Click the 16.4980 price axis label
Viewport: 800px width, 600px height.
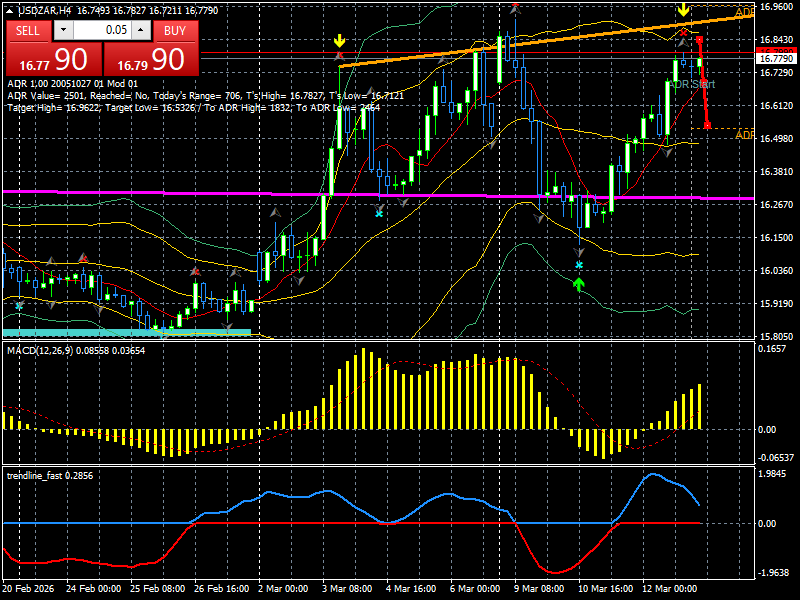(776, 139)
